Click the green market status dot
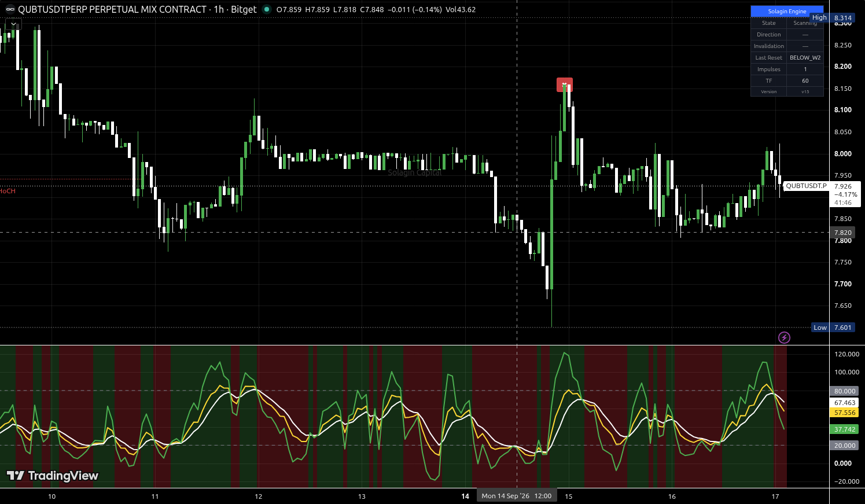Image resolution: width=865 pixels, height=504 pixels. [266, 10]
